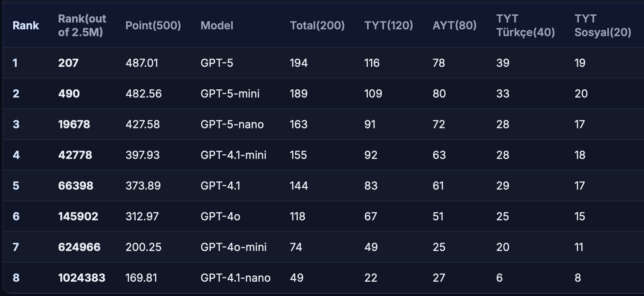Click the Total(200) column header

point(317,26)
